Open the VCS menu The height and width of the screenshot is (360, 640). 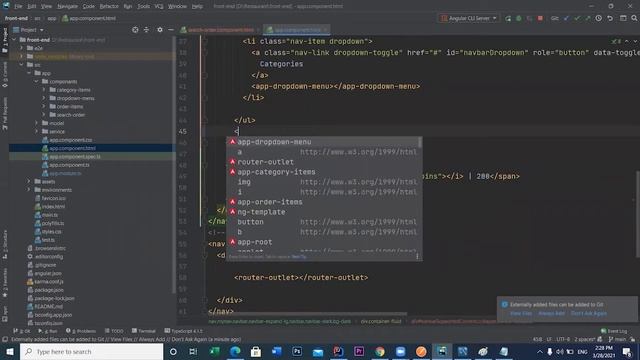coord(159,6)
